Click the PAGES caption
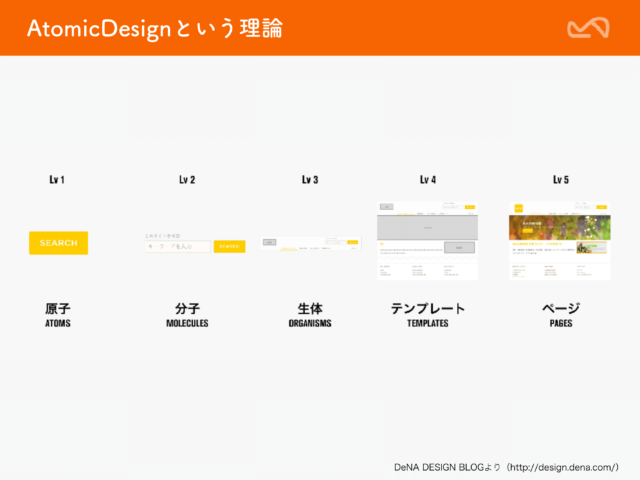The image size is (640, 480). pos(561,324)
